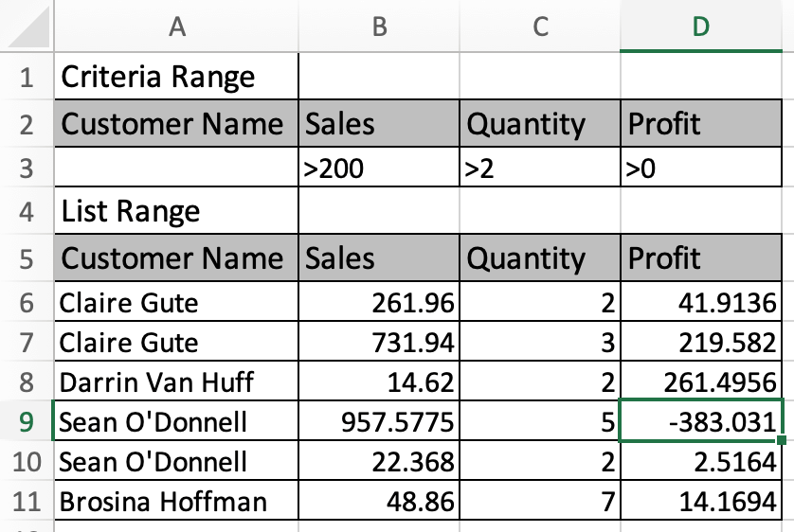The height and width of the screenshot is (532, 794).
Task: Click the Quantity header in criteria range
Action: pos(540,123)
